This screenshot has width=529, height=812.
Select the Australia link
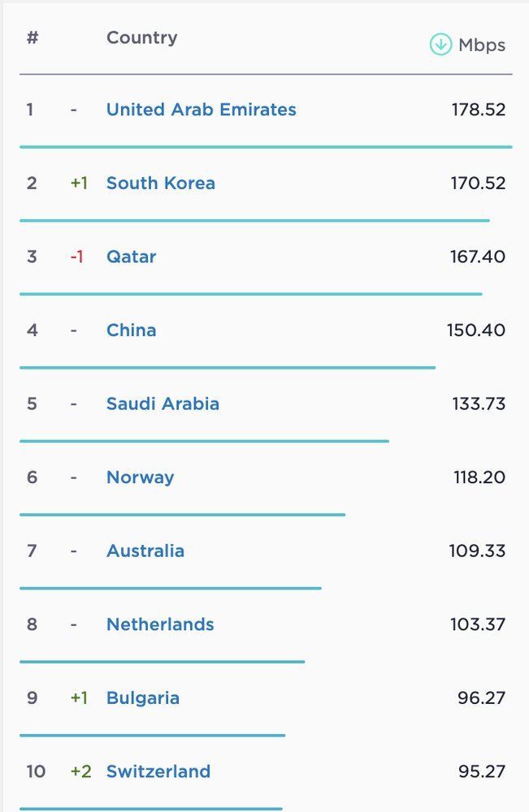pos(145,551)
